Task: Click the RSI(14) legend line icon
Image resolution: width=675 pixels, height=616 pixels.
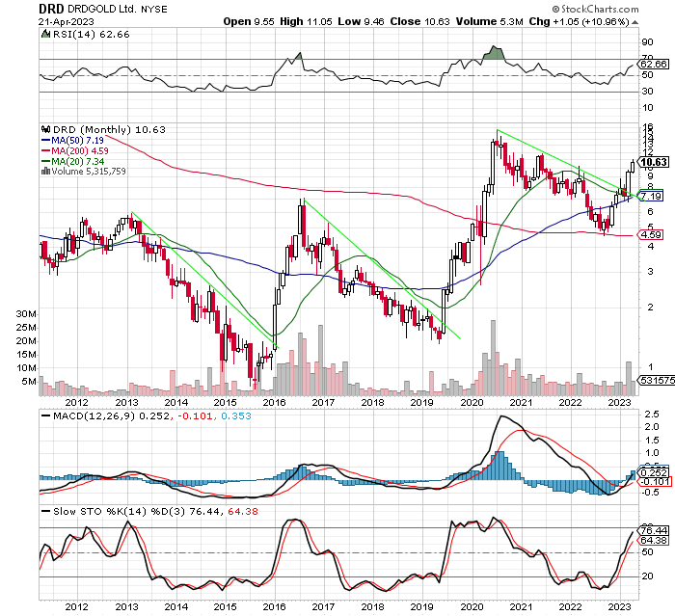Action: [44, 34]
